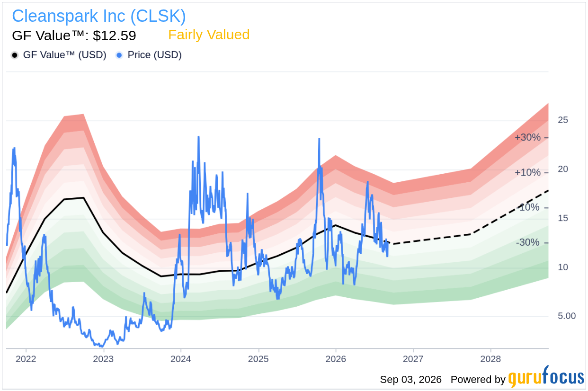Click the 2023 x-axis label
The image size is (588, 391).
click(x=103, y=359)
